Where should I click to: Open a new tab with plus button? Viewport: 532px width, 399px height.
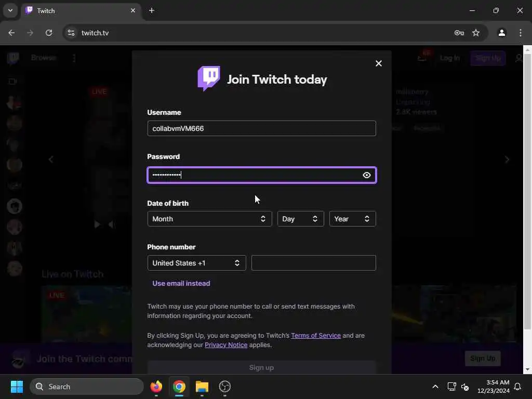click(x=152, y=10)
